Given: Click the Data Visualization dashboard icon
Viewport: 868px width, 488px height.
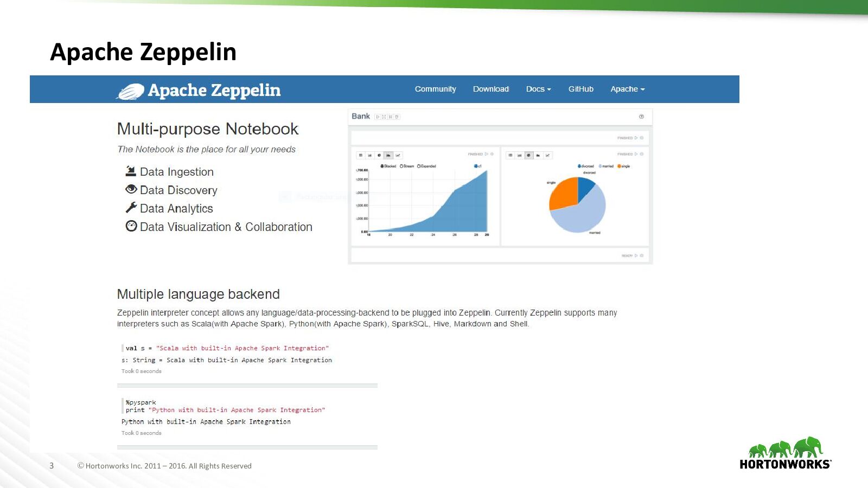Looking at the screenshot, I should pyautogui.click(x=131, y=226).
